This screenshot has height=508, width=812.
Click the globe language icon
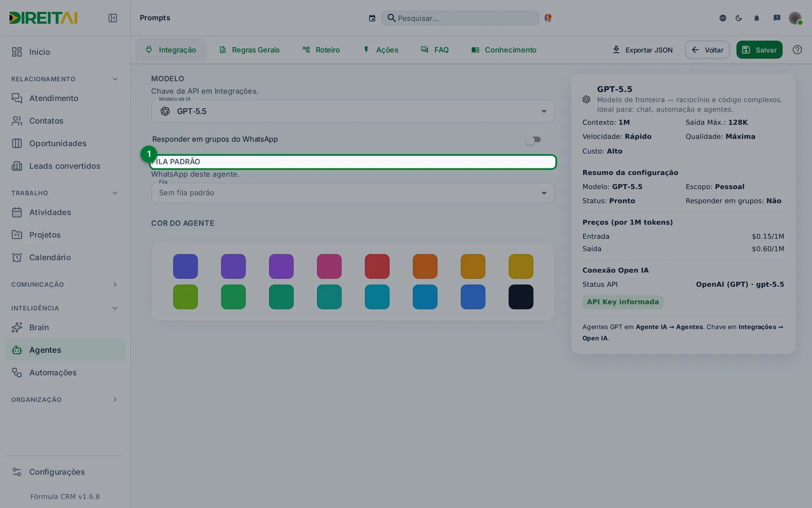tap(723, 18)
